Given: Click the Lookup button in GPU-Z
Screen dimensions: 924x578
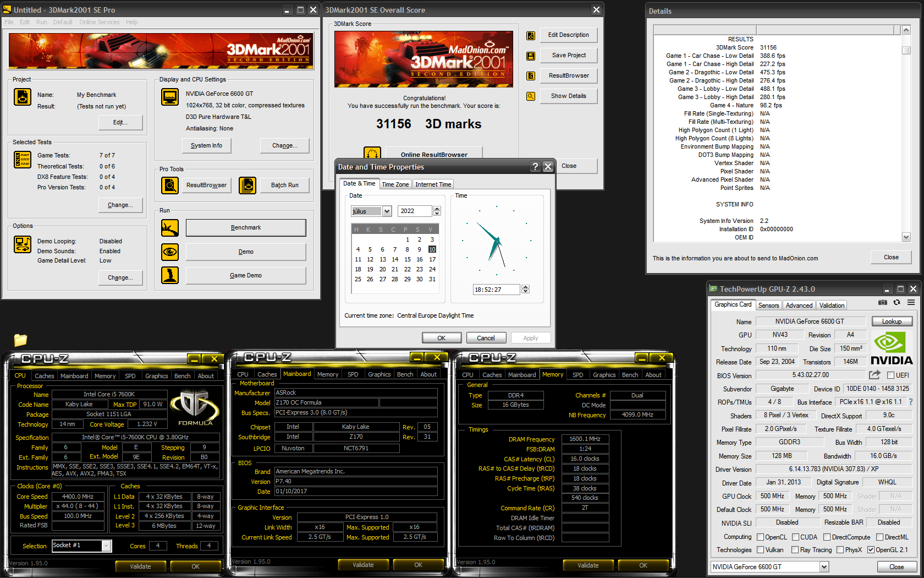Looking at the screenshot, I should tap(892, 321).
